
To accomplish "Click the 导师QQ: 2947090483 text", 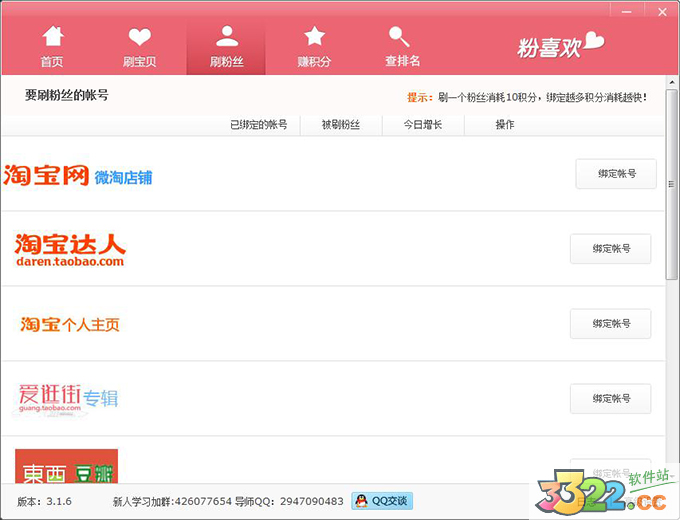I will pyautogui.click(x=289, y=502).
